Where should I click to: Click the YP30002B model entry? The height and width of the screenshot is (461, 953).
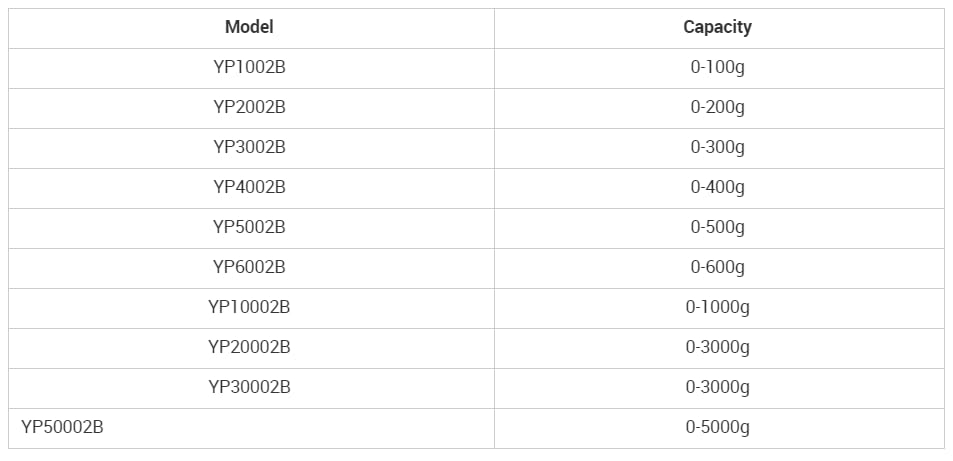point(249,387)
